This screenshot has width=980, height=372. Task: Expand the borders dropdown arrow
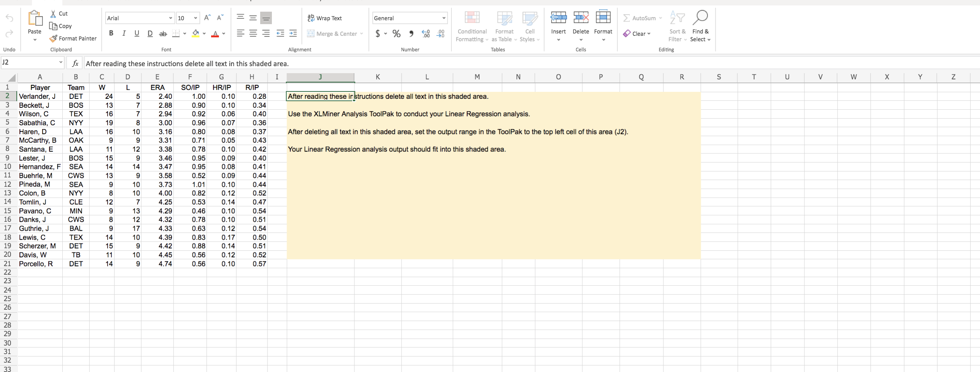[x=185, y=34]
